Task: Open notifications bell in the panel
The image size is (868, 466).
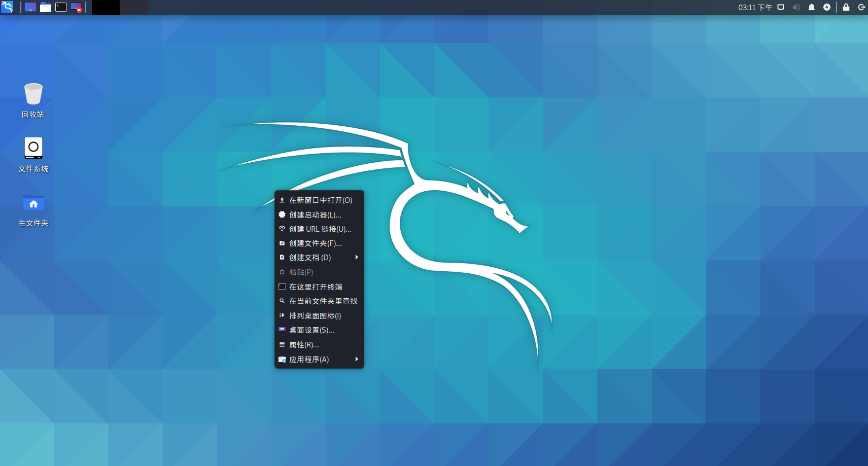Action: click(812, 7)
